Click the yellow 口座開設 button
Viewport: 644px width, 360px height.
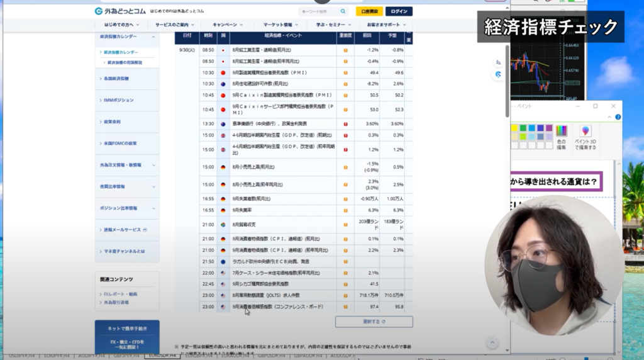(369, 11)
